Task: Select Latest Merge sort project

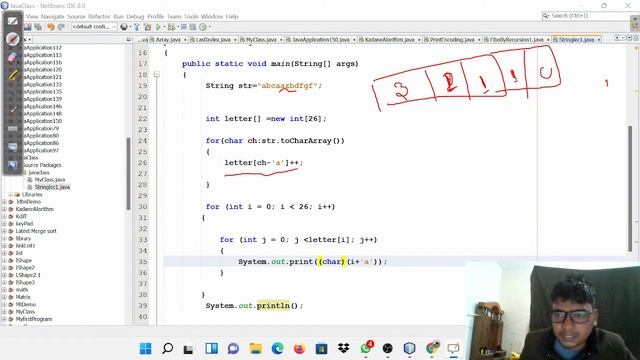Action: coord(36,231)
